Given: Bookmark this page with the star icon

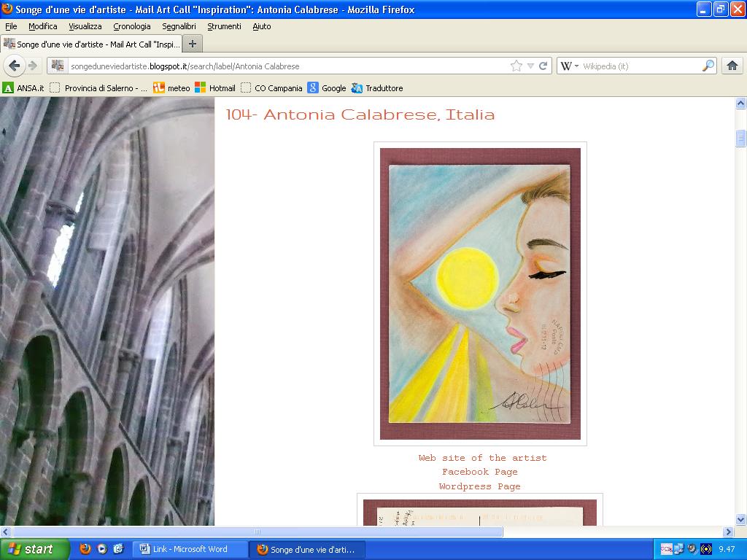Looking at the screenshot, I should (516, 66).
